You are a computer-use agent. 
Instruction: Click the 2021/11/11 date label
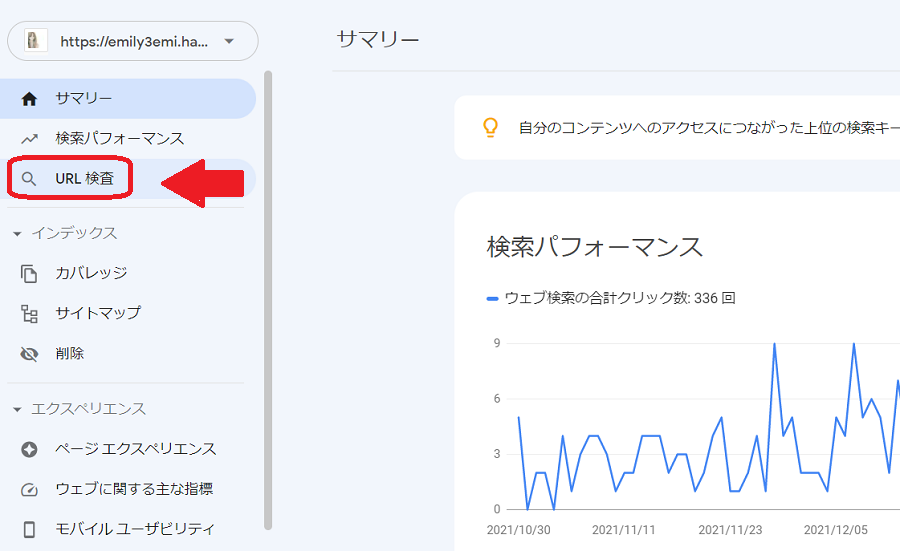click(623, 530)
